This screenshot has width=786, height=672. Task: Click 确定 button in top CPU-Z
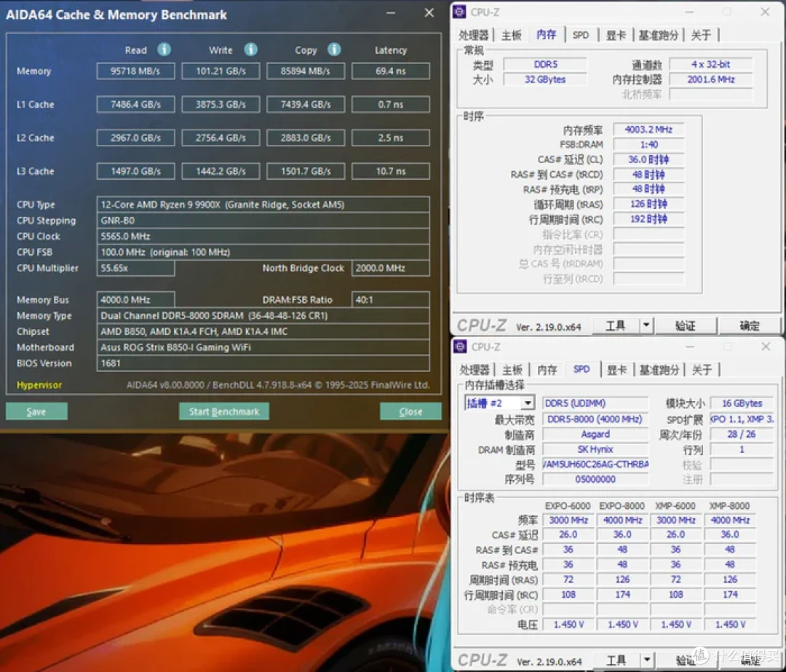point(749,325)
